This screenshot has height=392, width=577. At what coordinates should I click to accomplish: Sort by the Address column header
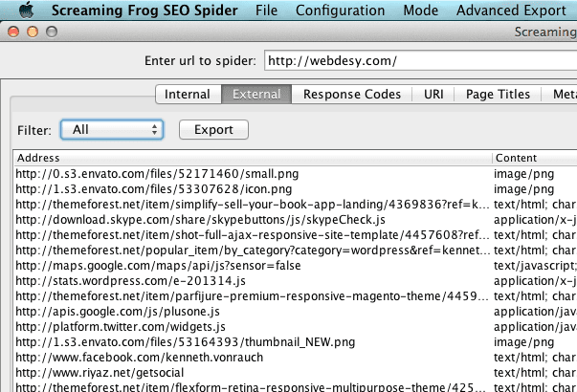pyautogui.click(x=249, y=157)
